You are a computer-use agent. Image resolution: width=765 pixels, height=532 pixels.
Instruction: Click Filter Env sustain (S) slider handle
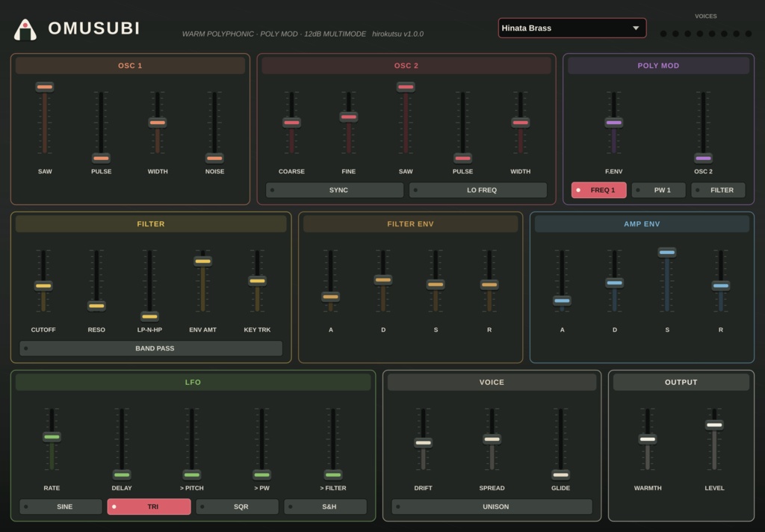click(436, 285)
